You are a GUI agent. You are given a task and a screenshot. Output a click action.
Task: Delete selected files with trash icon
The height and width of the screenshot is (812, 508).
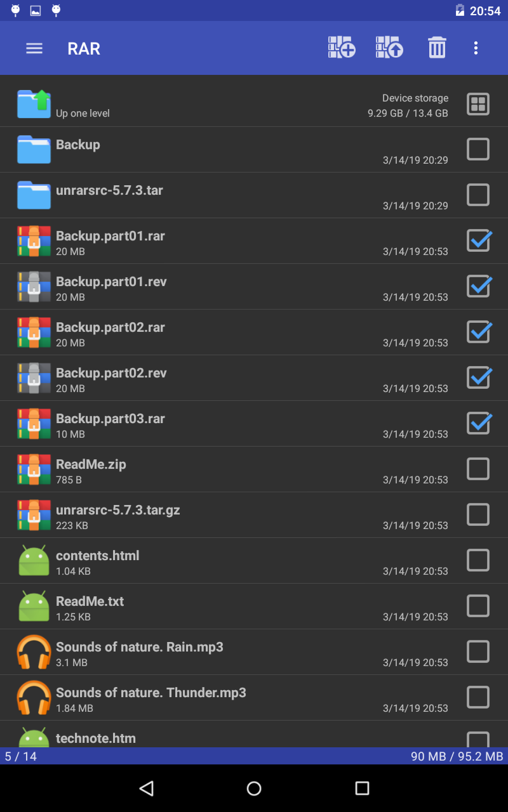tap(437, 48)
